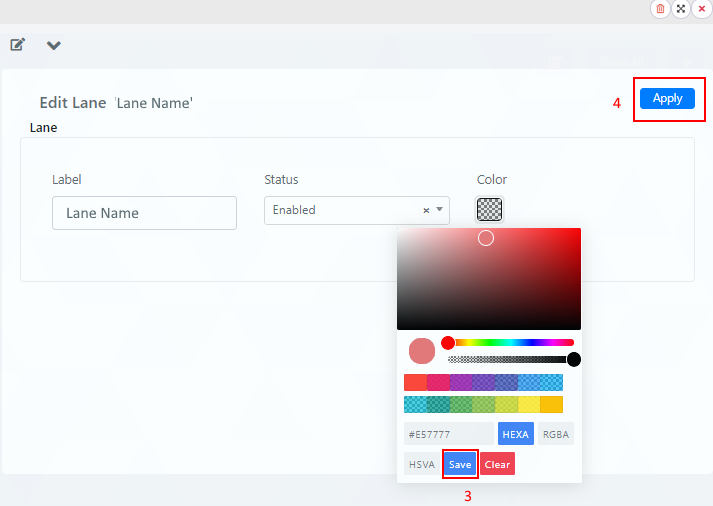Viewport: 713px width, 506px height.
Task: Select the lime preset swatch
Action: [506, 404]
